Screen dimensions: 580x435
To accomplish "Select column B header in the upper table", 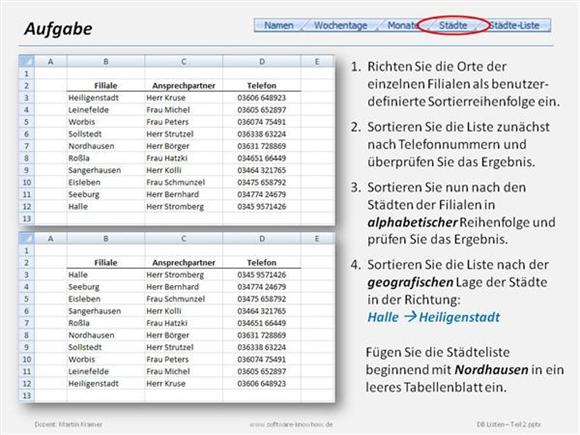I will coord(106,61).
